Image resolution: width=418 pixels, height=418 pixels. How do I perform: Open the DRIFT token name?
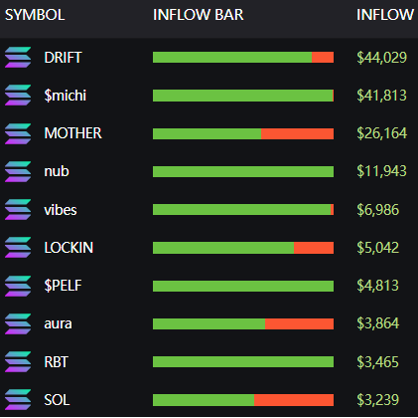63,58
